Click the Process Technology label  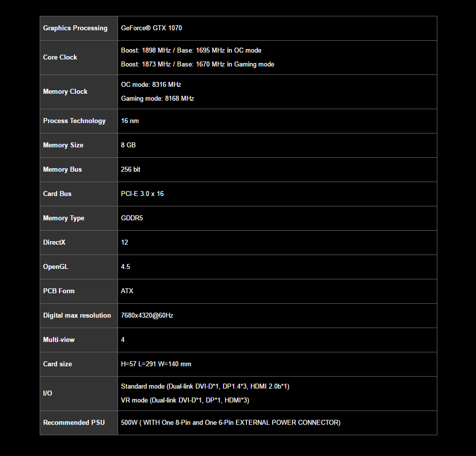click(x=74, y=121)
